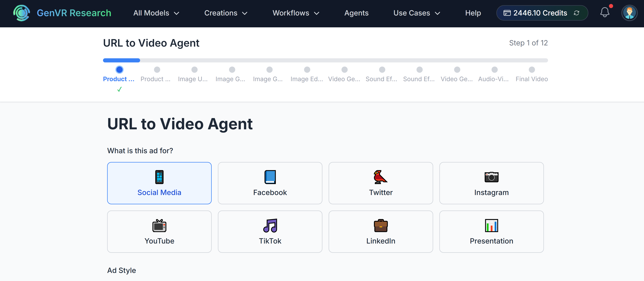Jump to Image U... step dot
Viewport: 644px width, 281px height.
(194, 70)
